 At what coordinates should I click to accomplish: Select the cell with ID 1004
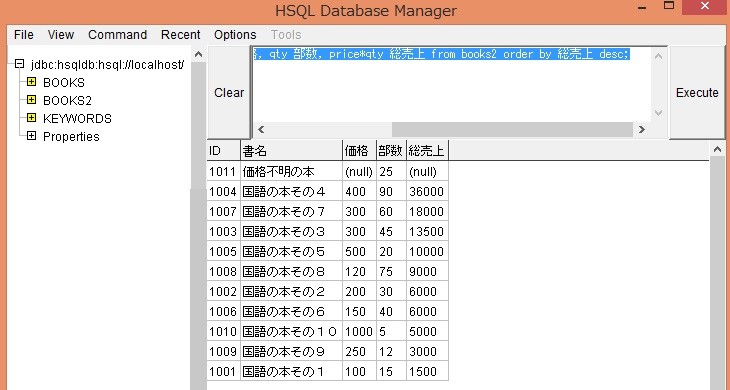click(224, 192)
